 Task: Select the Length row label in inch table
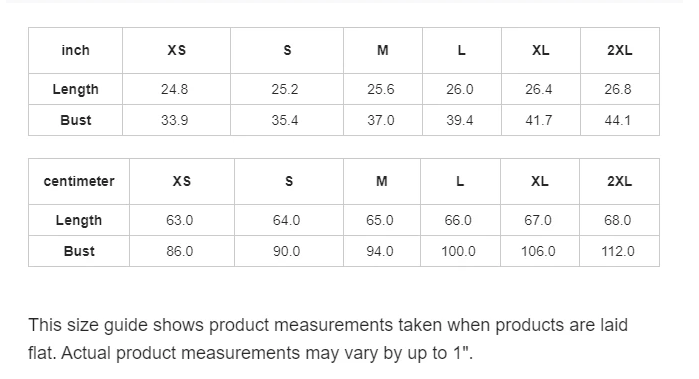tap(75, 89)
